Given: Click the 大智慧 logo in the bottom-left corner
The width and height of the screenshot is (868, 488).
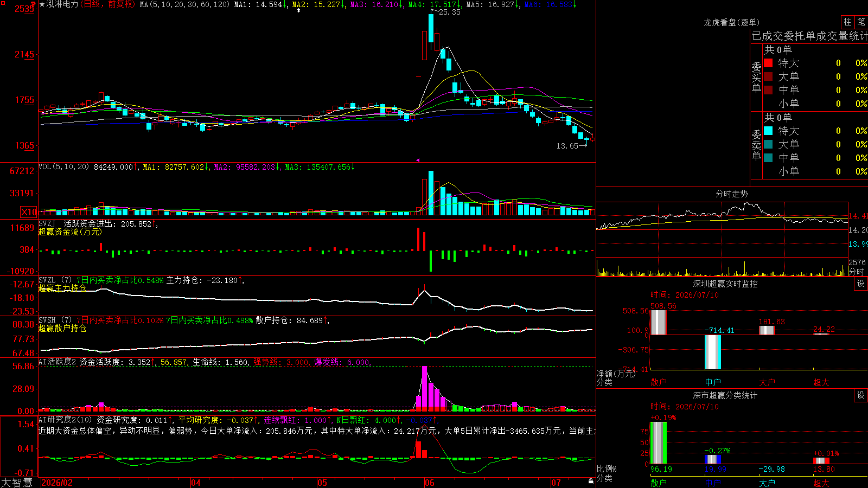Looking at the screenshot, I should pos(17,482).
